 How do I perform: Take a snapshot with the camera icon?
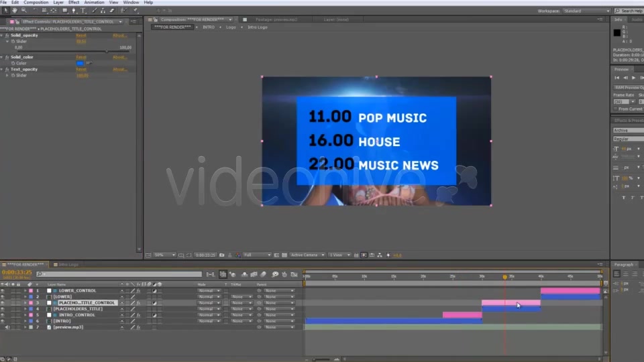[x=222, y=255]
